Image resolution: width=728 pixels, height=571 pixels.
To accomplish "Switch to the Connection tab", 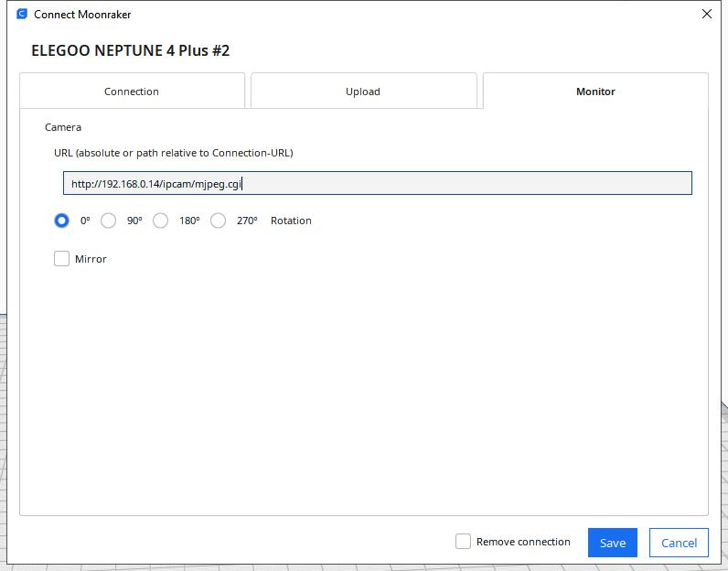I will pyautogui.click(x=132, y=92).
